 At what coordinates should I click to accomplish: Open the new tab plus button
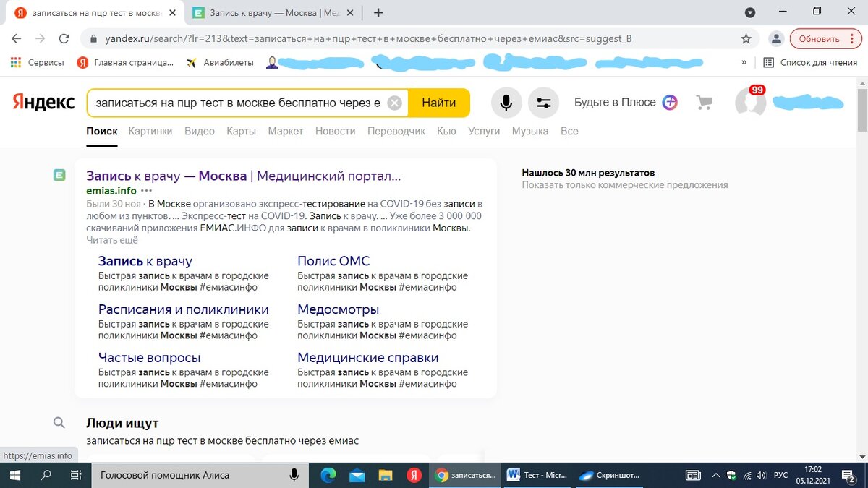click(x=378, y=12)
